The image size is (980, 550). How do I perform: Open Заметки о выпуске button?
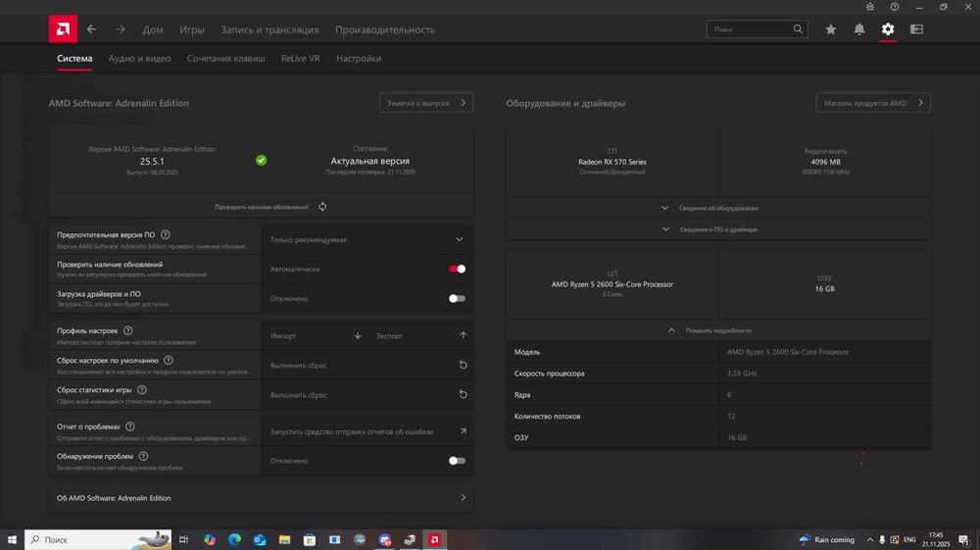coord(426,103)
